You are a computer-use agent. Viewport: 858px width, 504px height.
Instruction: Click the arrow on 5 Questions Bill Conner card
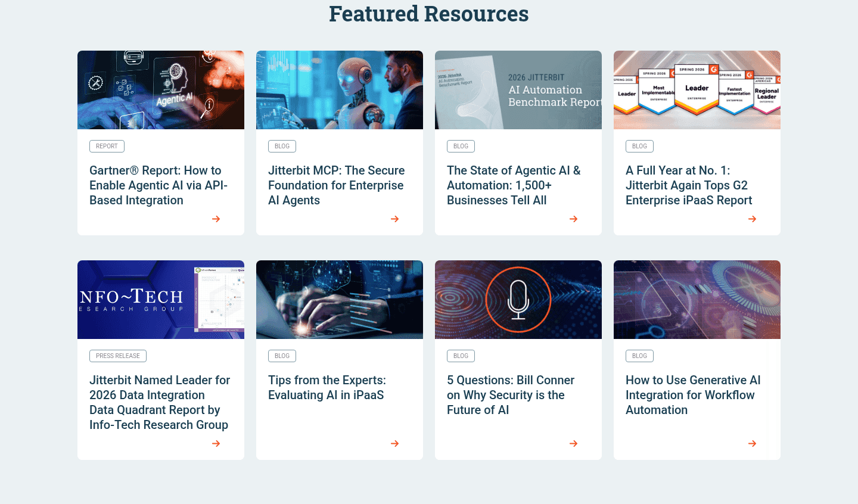pyautogui.click(x=573, y=444)
